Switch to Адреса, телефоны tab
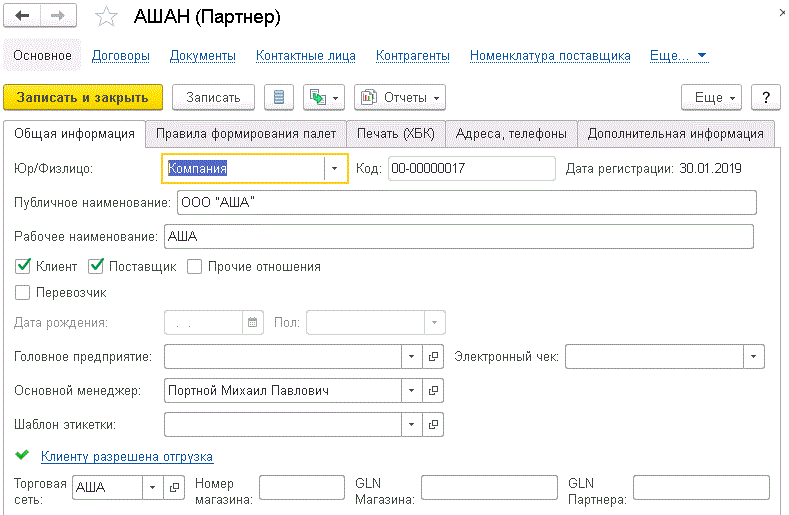This screenshot has width=789, height=515. click(x=511, y=133)
